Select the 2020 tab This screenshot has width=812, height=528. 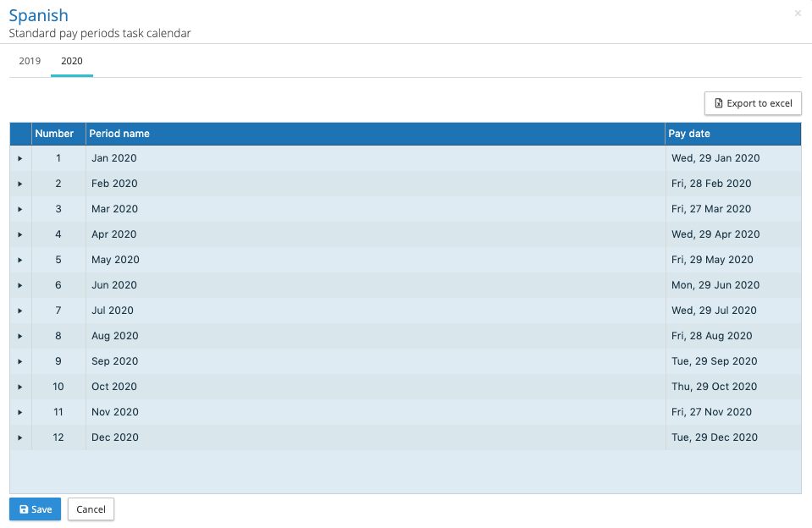72,62
